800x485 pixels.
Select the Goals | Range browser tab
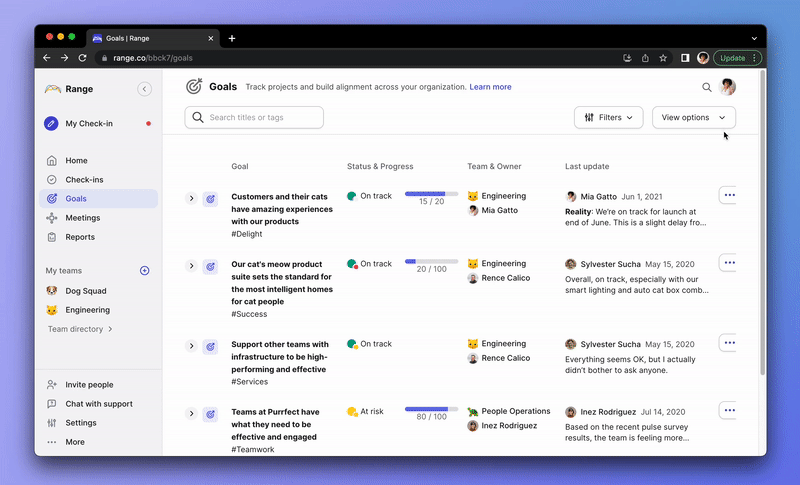tap(153, 38)
